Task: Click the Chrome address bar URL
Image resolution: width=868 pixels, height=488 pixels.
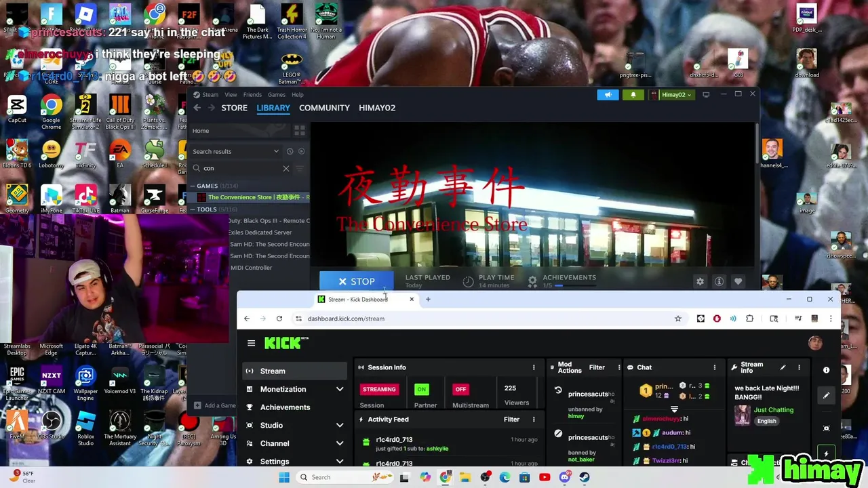Action: click(x=346, y=319)
